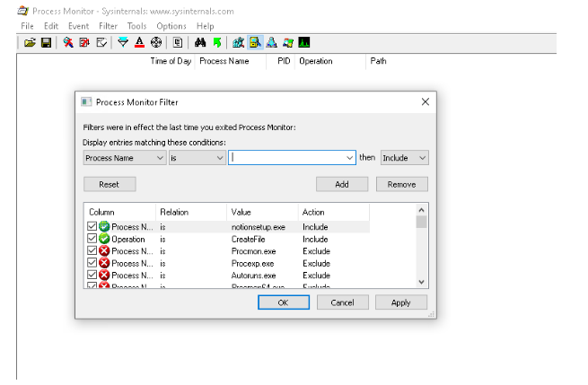Toggle Show Profiling Events graph icon
The image size is (588, 385).
[304, 43]
